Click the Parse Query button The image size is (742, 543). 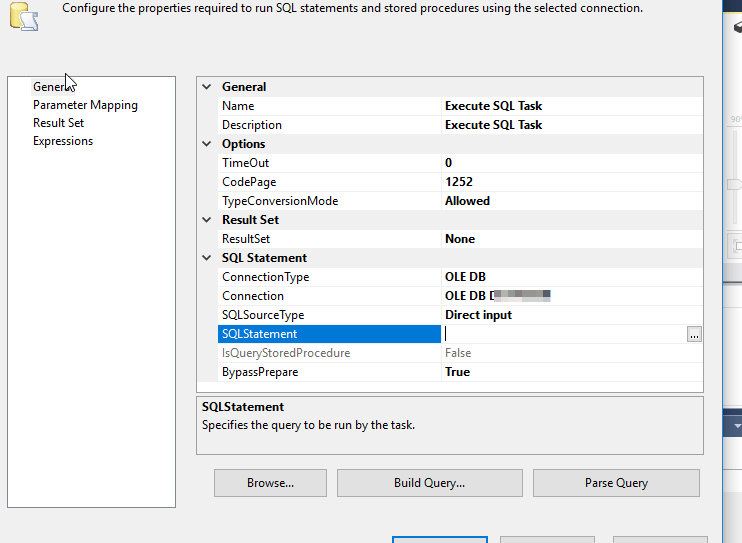tap(616, 483)
